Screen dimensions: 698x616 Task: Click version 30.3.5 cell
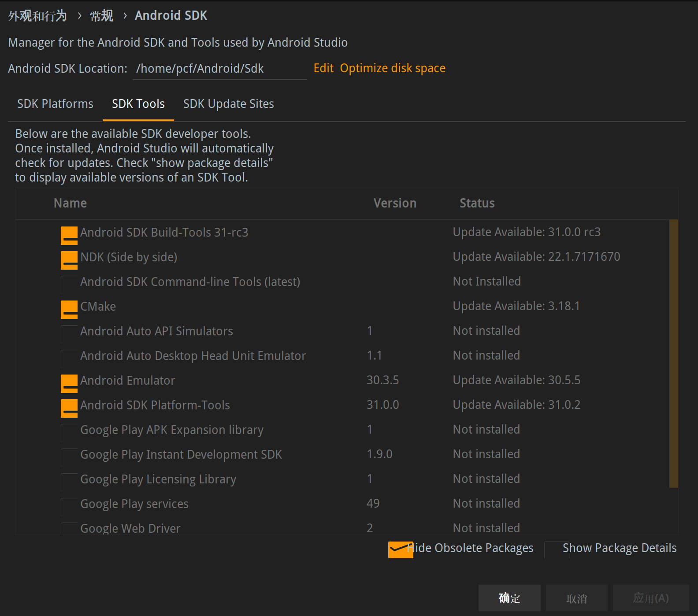pyautogui.click(x=382, y=380)
